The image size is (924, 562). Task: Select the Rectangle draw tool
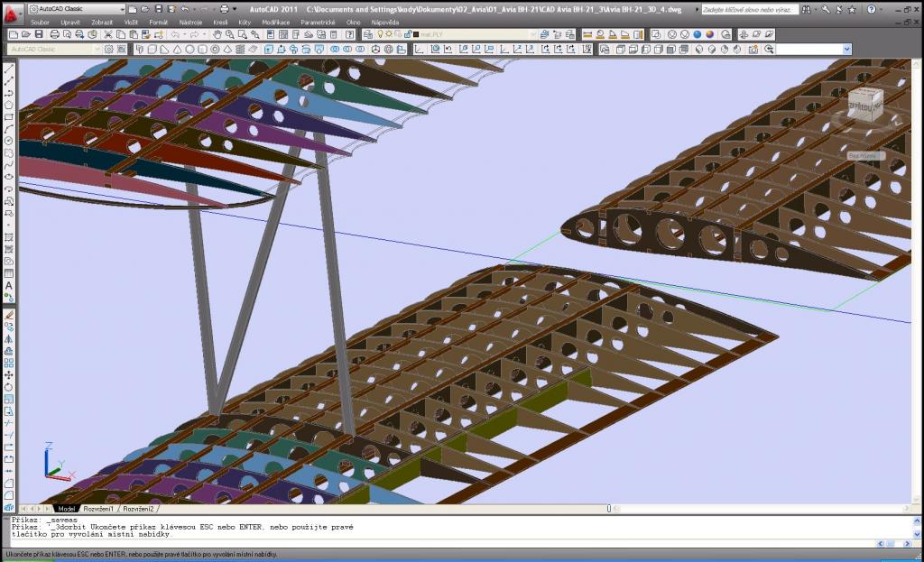pos(9,116)
